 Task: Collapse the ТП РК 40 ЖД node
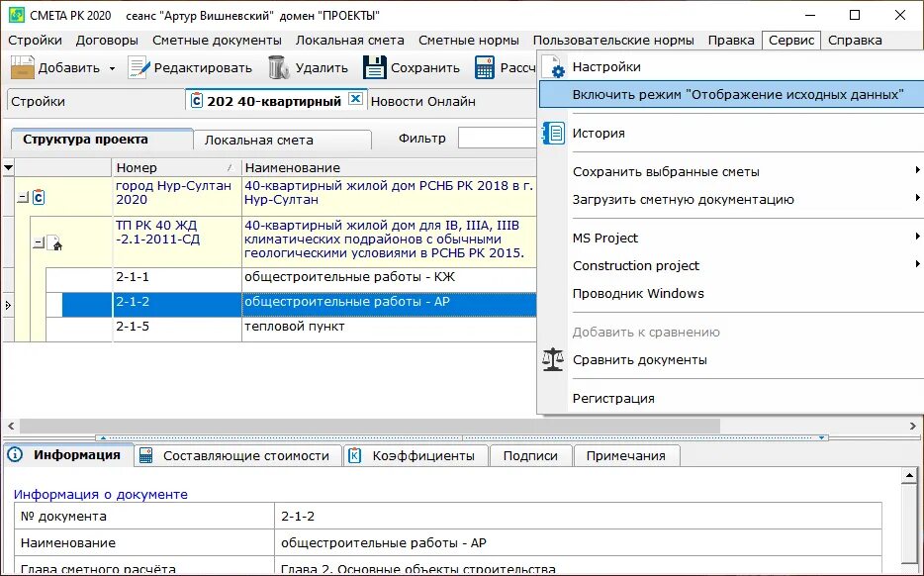point(39,242)
